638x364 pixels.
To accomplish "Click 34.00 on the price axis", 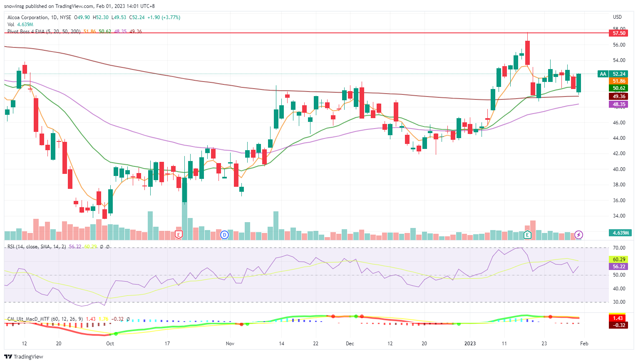I will (619, 216).
